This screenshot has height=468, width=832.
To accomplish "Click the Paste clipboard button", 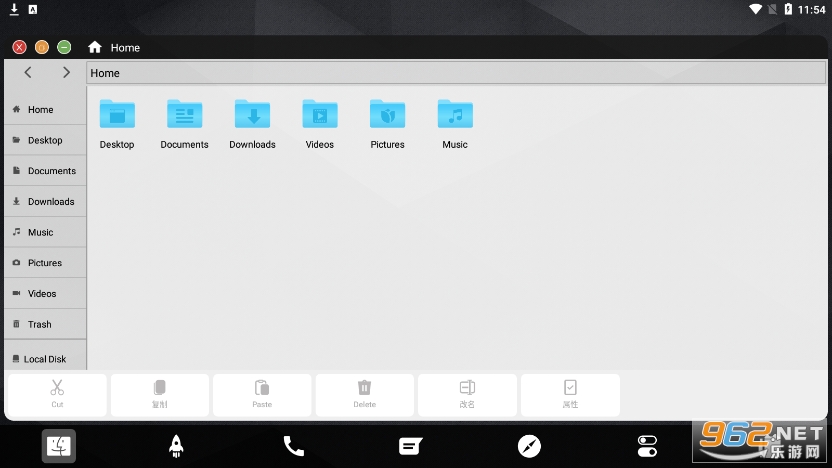I will pos(262,395).
